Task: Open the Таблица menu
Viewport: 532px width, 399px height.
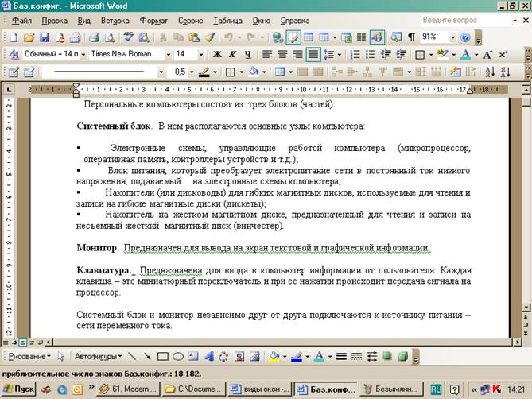Action: pos(228,19)
